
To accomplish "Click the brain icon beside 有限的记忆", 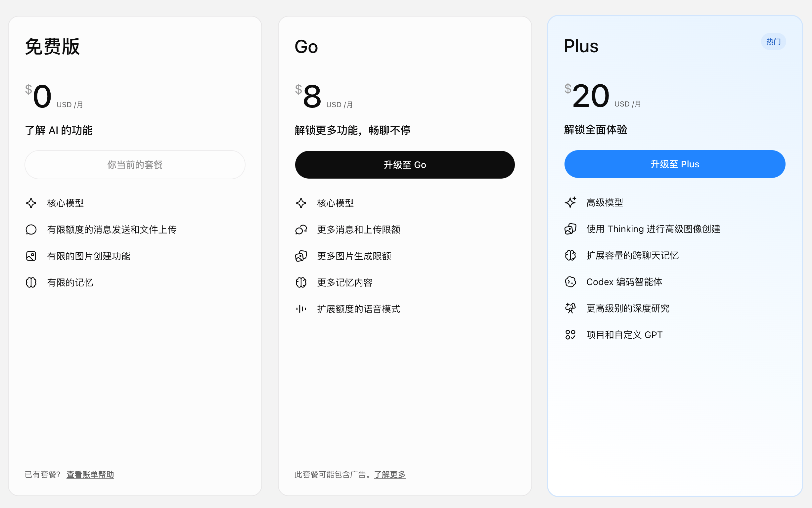I will [x=31, y=282].
